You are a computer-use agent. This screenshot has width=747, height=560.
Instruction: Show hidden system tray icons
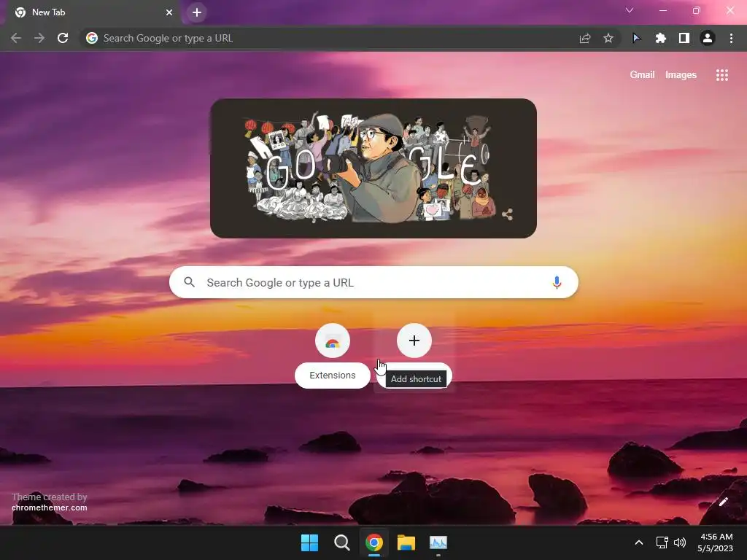(x=639, y=542)
